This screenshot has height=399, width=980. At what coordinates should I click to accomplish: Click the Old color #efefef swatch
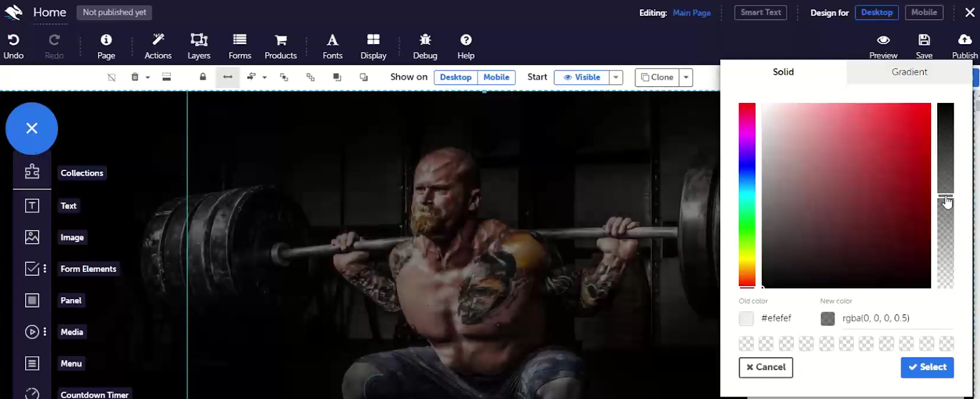(x=746, y=318)
